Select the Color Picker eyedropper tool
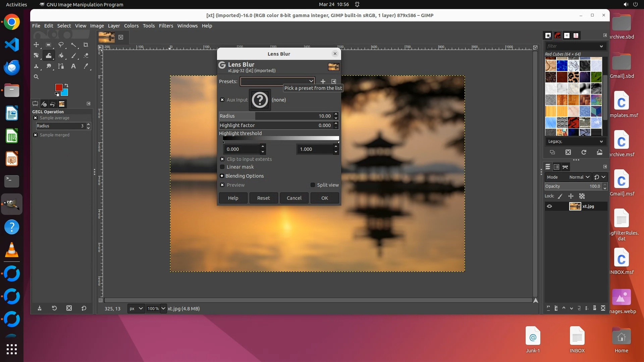The width and height of the screenshot is (644, 362). [86, 66]
